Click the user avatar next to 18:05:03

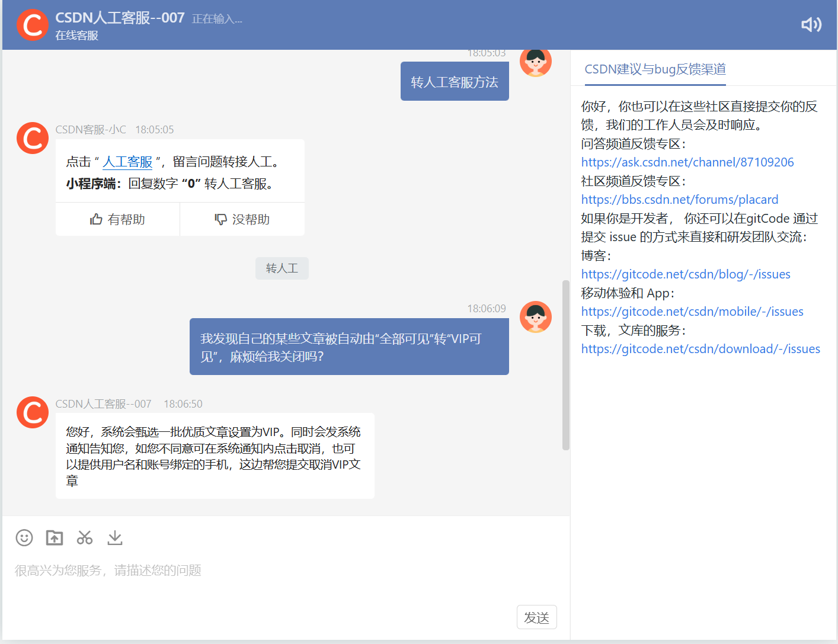pos(535,62)
